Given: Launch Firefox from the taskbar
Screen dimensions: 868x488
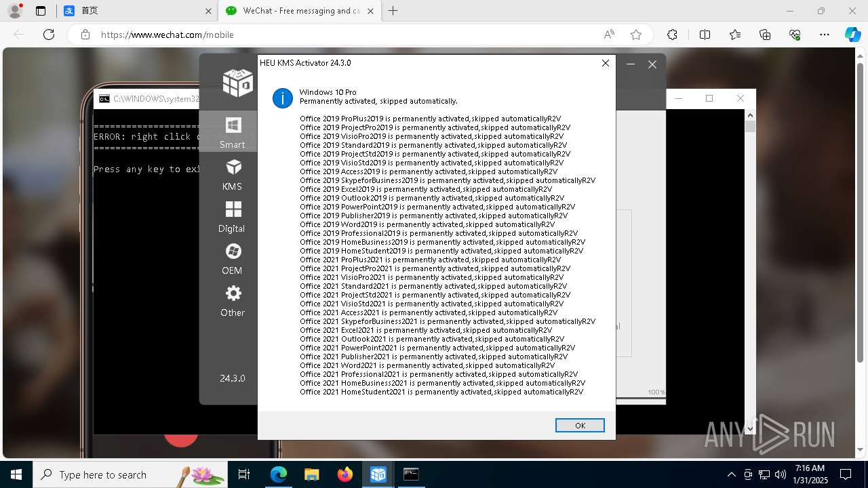Looking at the screenshot, I should click(345, 474).
